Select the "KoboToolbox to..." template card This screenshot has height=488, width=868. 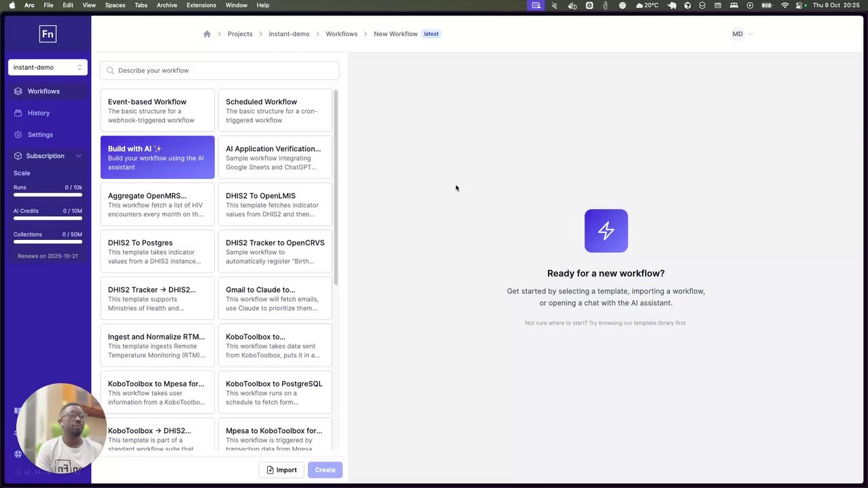coord(275,345)
